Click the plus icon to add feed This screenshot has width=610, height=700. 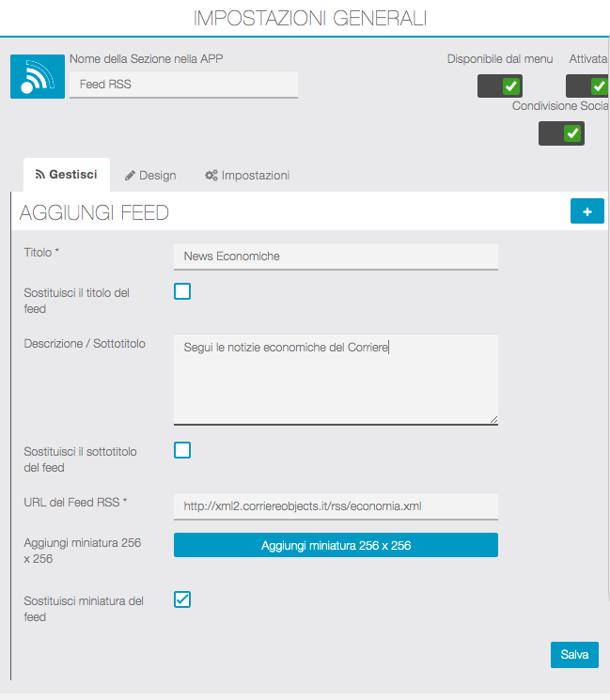coord(587,211)
